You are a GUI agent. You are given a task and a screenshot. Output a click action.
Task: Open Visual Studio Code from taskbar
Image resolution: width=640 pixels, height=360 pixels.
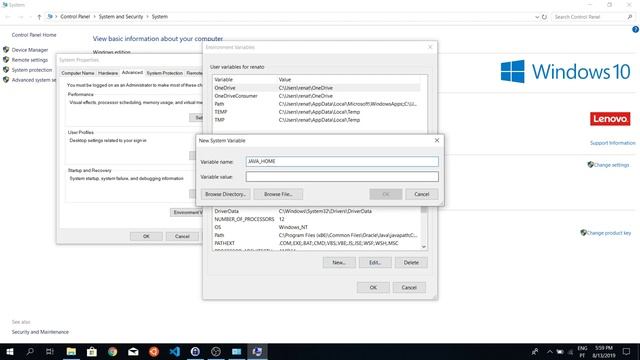click(175, 351)
